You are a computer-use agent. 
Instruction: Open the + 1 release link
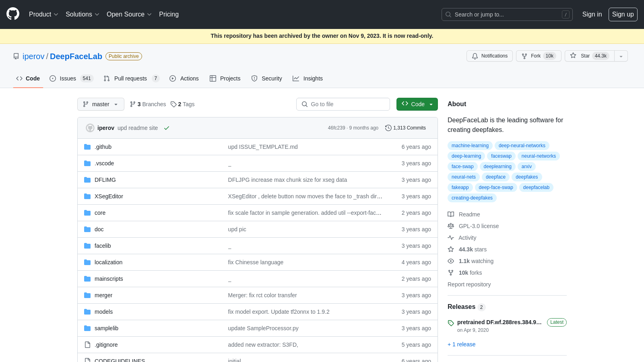461,344
